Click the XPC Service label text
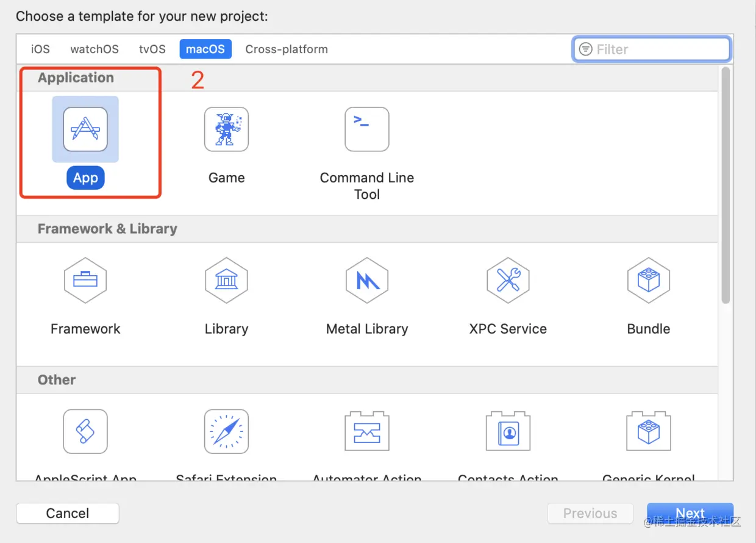Image resolution: width=756 pixels, height=543 pixels. (508, 329)
